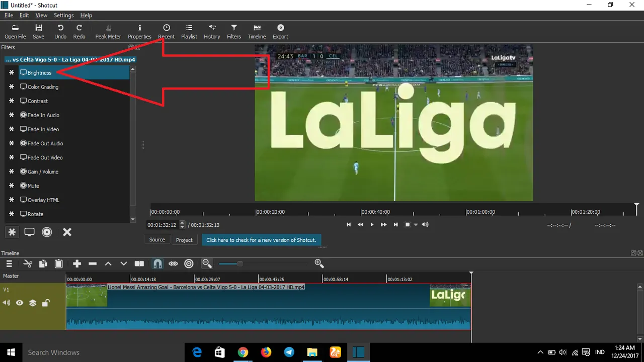
Task: Switch to the Project tab
Action: 184,240
